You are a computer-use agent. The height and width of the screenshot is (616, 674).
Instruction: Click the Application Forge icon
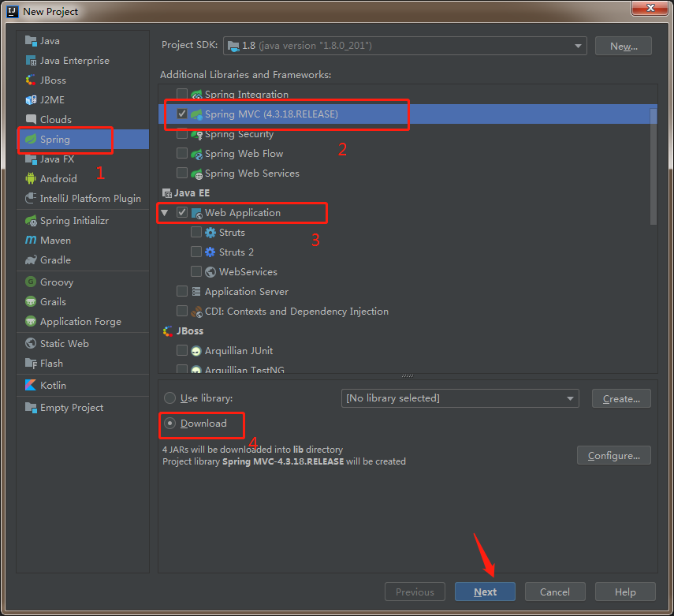[x=31, y=321]
